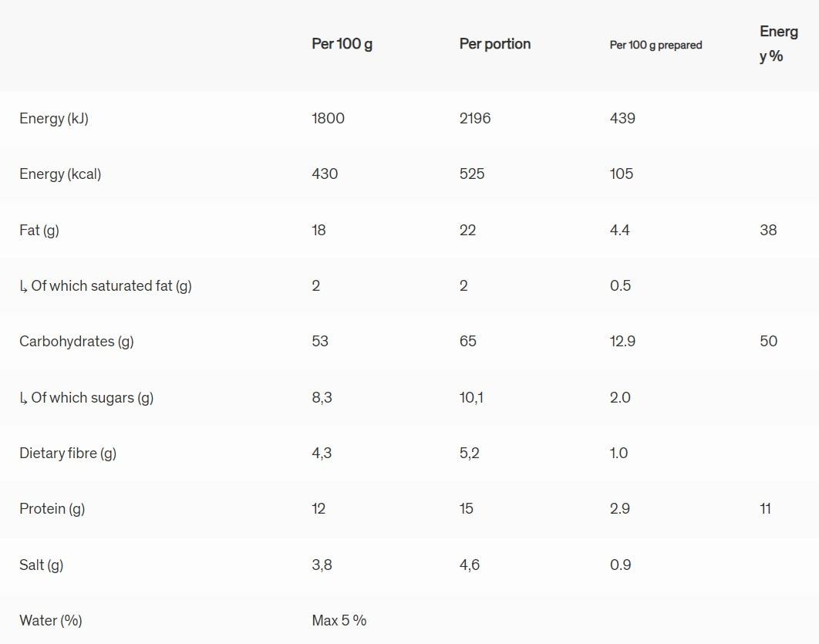819x644 pixels.
Task: Click the per 100 g kcal value 430
Action: pyautogui.click(x=325, y=174)
